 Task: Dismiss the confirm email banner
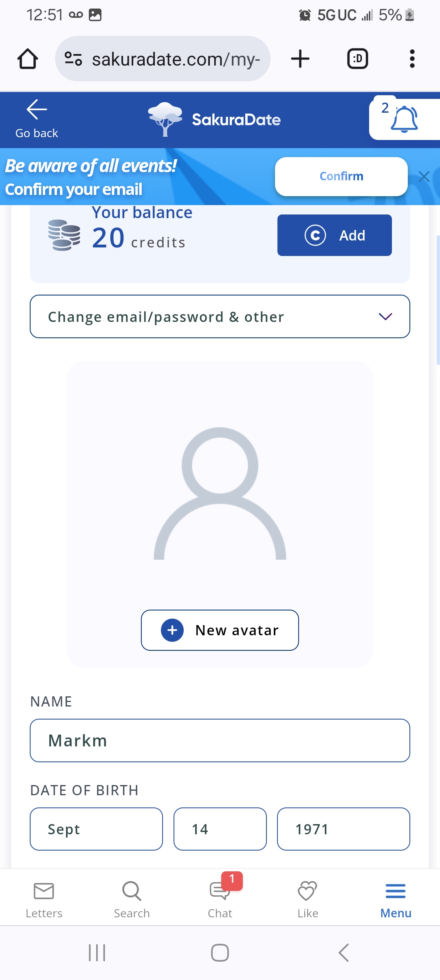424,177
